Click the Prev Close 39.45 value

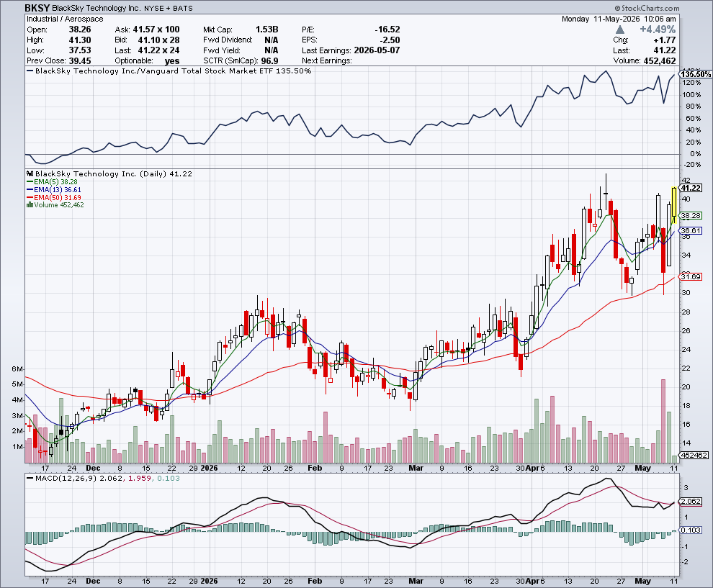(80, 61)
